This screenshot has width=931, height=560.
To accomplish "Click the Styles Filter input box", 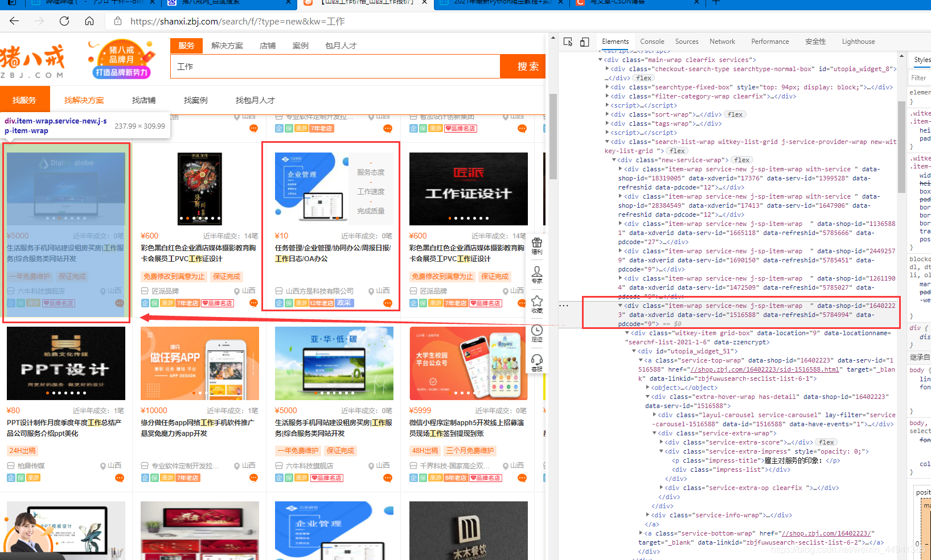I will (920, 78).
